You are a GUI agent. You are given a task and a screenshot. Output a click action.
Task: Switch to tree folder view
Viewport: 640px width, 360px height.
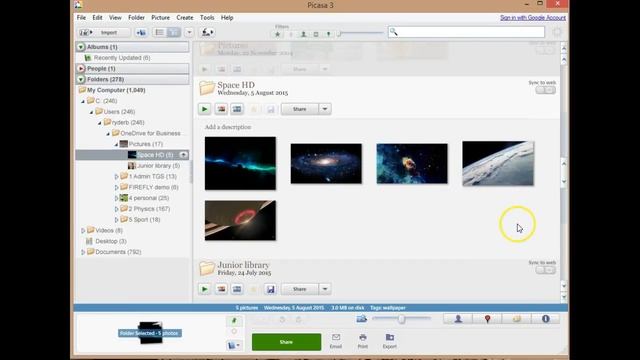(x=173, y=33)
